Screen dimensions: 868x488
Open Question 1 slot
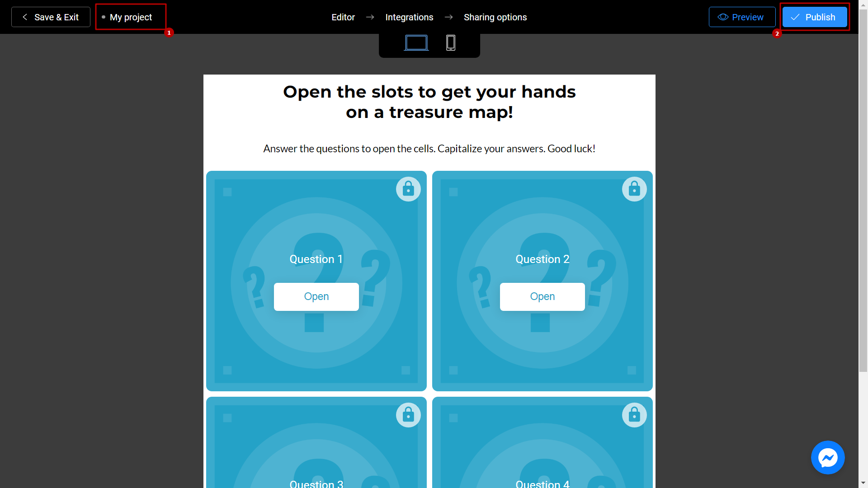click(x=316, y=296)
